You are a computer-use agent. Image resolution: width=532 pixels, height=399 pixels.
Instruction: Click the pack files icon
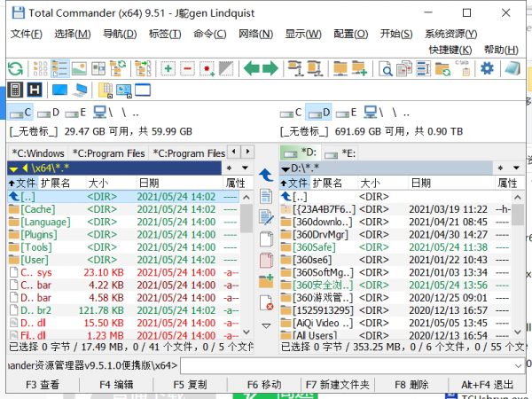[x=295, y=68]
